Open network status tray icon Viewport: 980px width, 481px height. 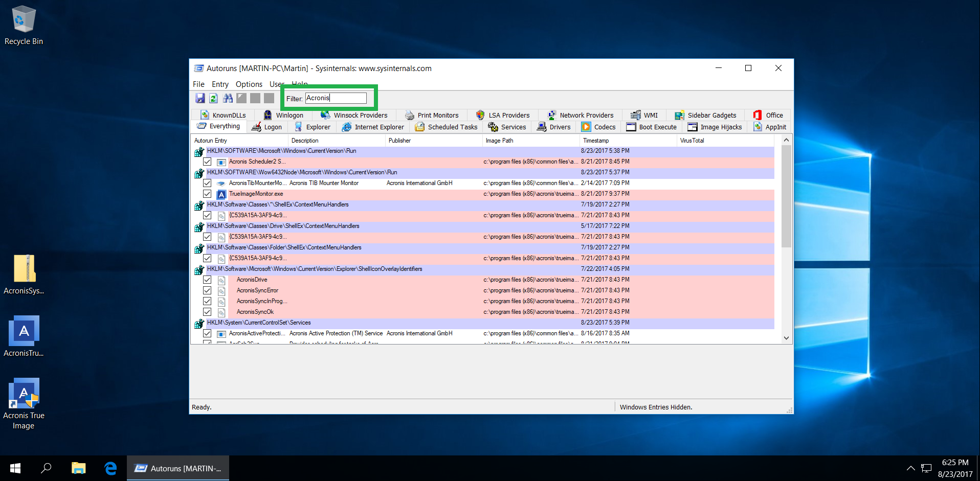pyautogui.click(x=926, y=468)
